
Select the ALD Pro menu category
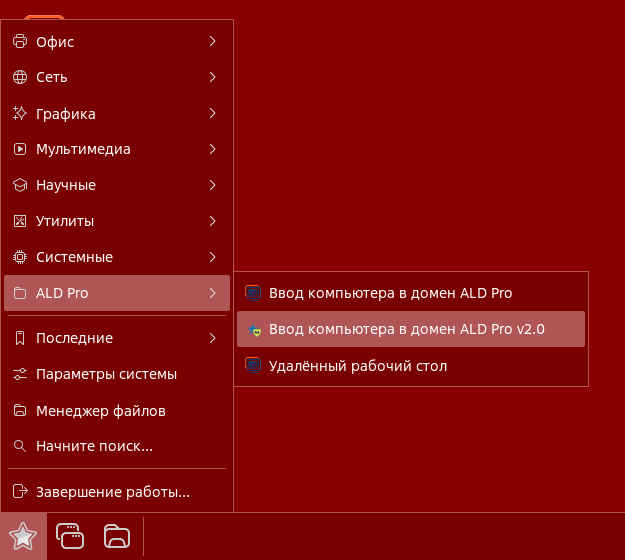click(117, 293)
